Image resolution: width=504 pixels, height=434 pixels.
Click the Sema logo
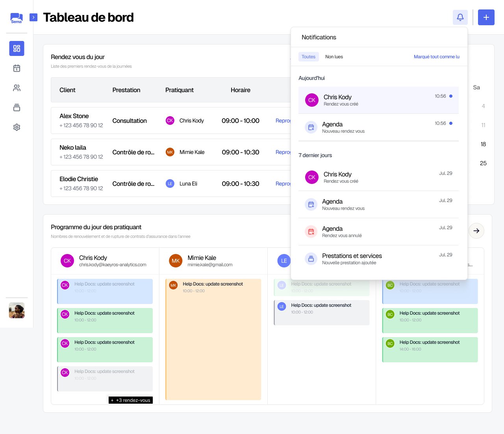coord(17,18)
